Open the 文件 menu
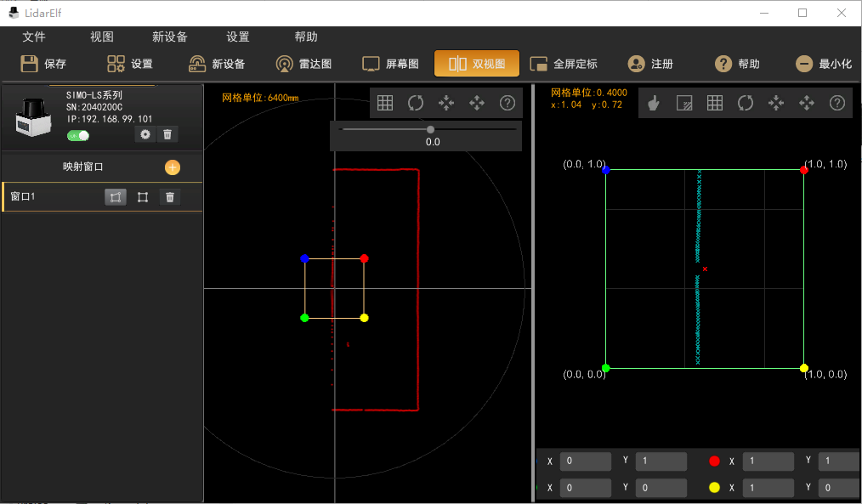Image resolution: width=862 pixels, height=504 pixels. pyautogui.click(x=34, y=37)
